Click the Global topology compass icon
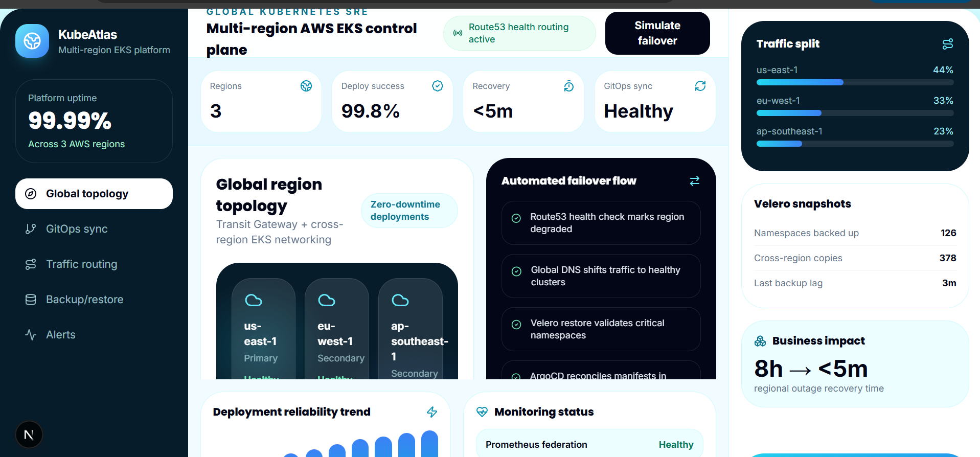The width and height of the screenshot is (980, 457). pyautogui.click(x=31, y=194)
